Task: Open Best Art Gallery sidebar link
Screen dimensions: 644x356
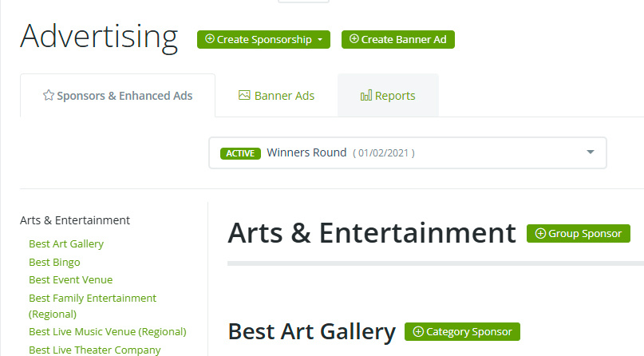Action: point(66,244)
